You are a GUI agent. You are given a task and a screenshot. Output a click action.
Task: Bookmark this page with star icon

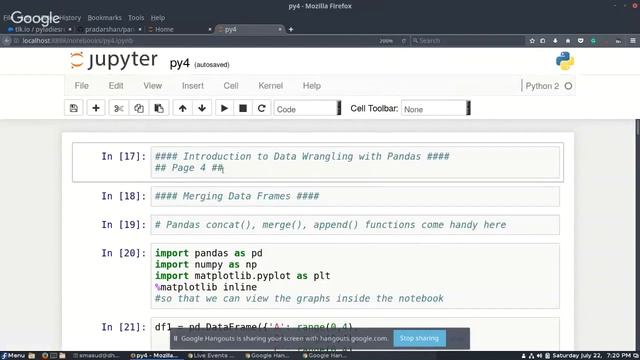(x=532, y=41)
